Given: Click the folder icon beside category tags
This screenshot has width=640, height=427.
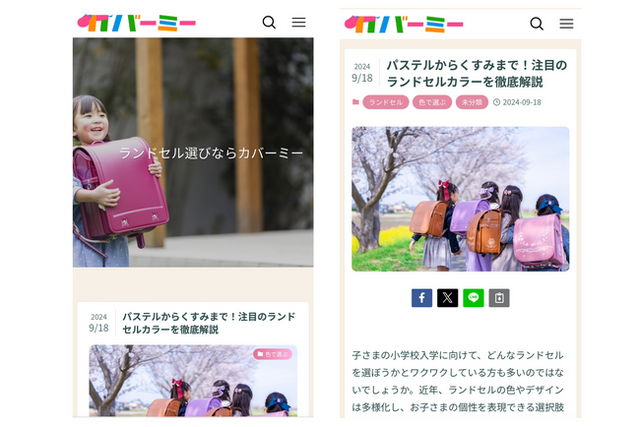Looking at the screenshot, I should [x=356, y=102].
